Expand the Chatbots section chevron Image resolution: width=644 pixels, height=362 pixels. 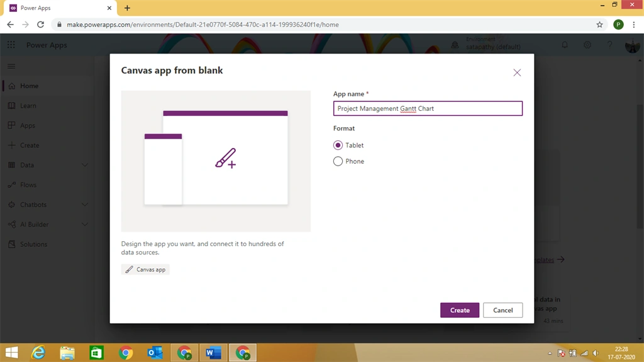pyautogui.click(x=85, y=205)
